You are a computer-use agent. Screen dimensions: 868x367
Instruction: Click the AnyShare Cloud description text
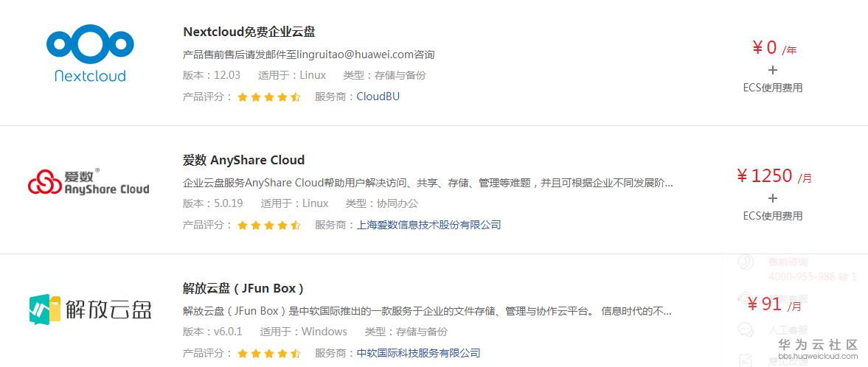point(428,182)
